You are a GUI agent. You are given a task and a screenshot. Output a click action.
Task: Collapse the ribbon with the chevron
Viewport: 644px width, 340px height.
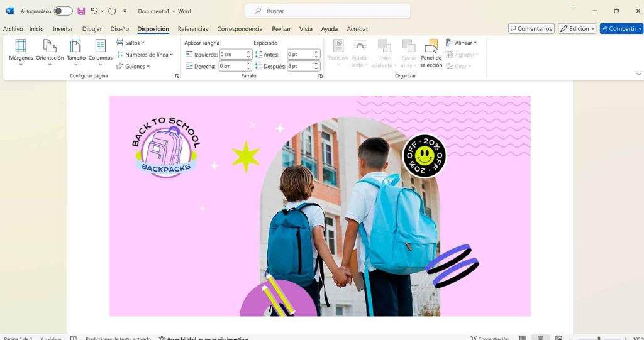tap(639, 74)
